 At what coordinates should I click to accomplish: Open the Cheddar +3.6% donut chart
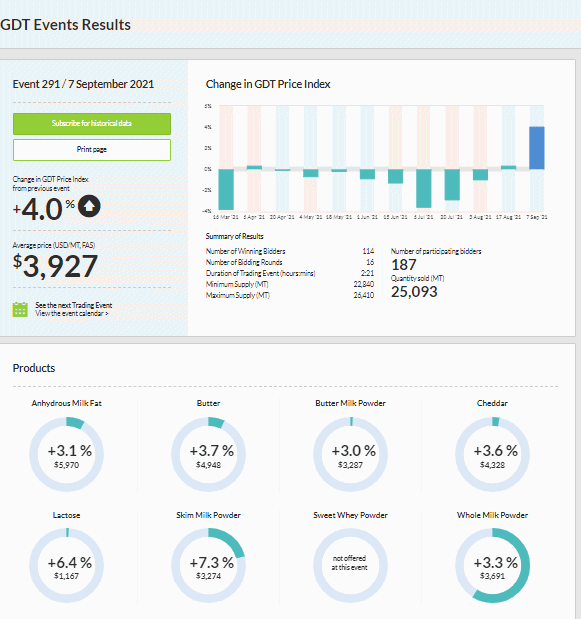pos(492,454)
